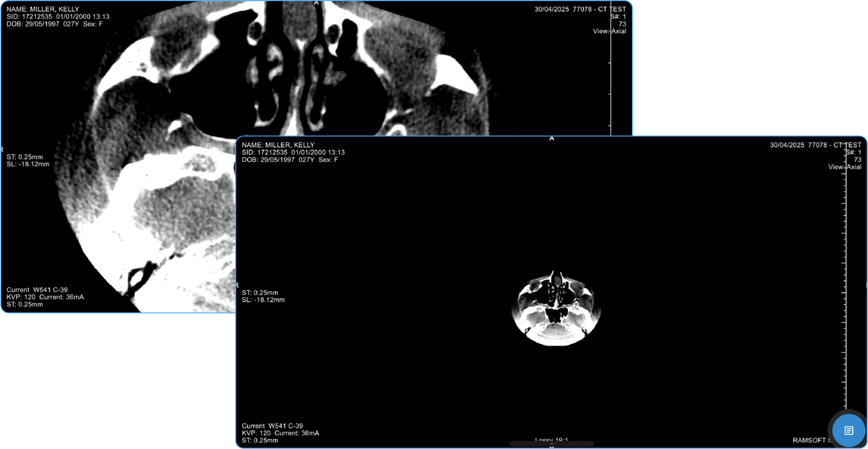The image size is (868, 449).
Task: Select the enlarged CT image in background viewport
Action: tap(157, 189)
